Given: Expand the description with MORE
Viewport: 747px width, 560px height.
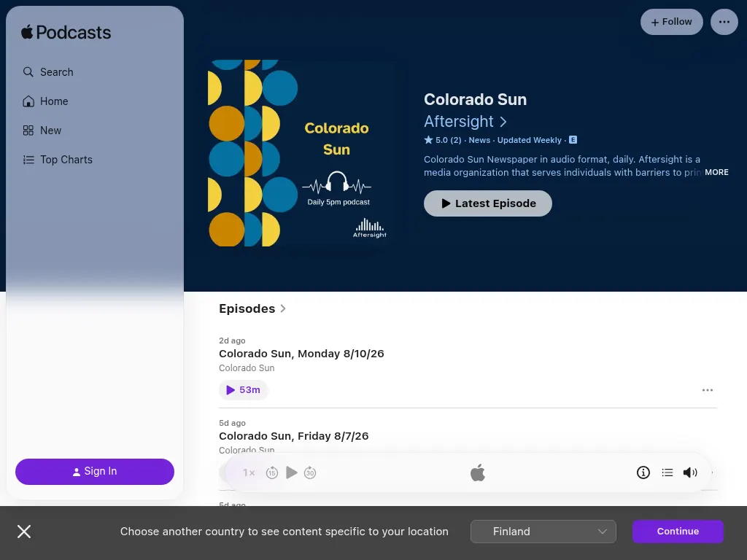Looking at the screenshot, I should (716, 172).
